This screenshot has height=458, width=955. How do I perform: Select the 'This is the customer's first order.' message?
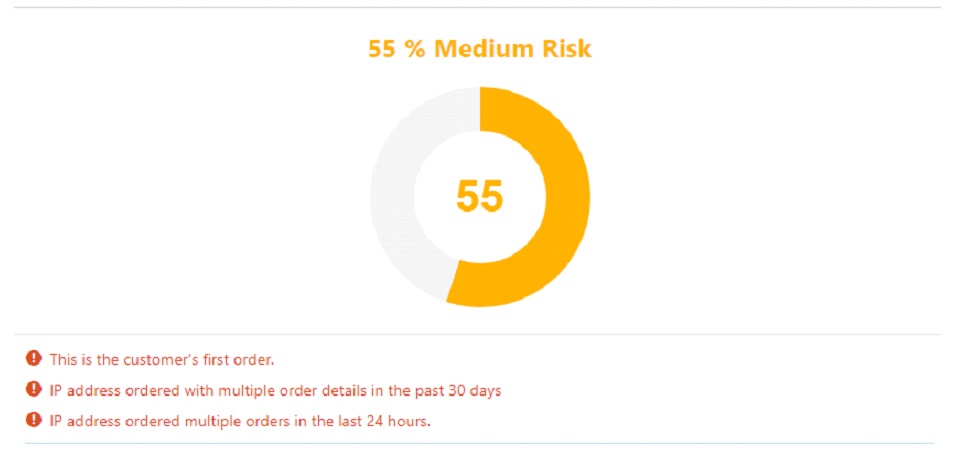pyautogui.click(x=162, y=360)
